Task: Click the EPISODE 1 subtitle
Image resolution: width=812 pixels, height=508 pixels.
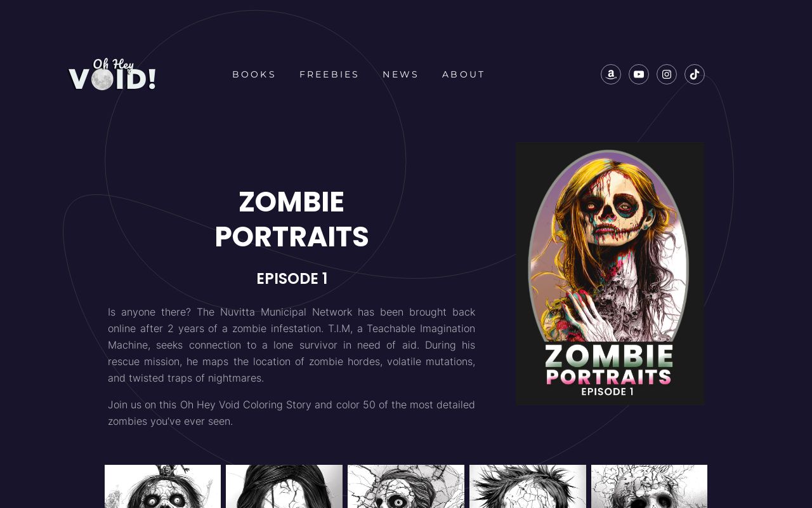Action: pyautogui.click(x=292, y=278)
